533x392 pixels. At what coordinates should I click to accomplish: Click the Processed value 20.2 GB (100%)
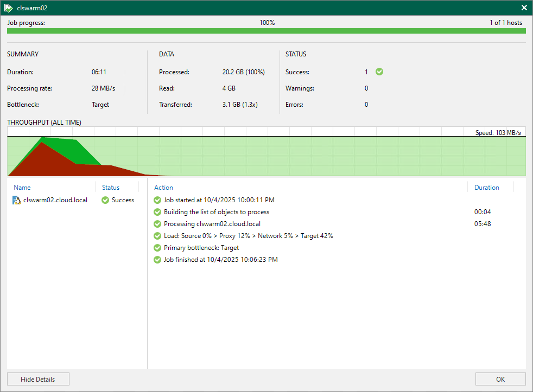pyautogui.click(x=243, y=72)
